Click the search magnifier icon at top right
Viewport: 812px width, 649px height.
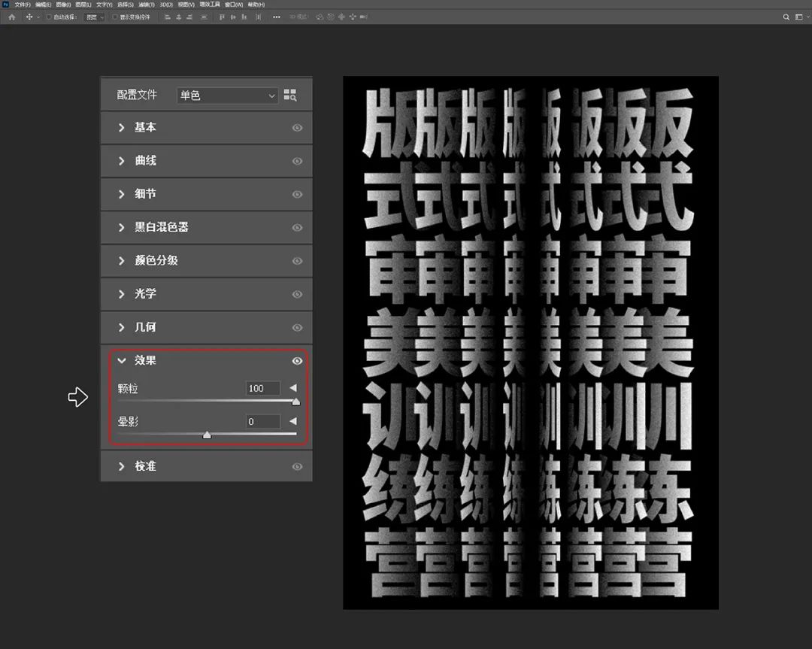pos(786,17)
